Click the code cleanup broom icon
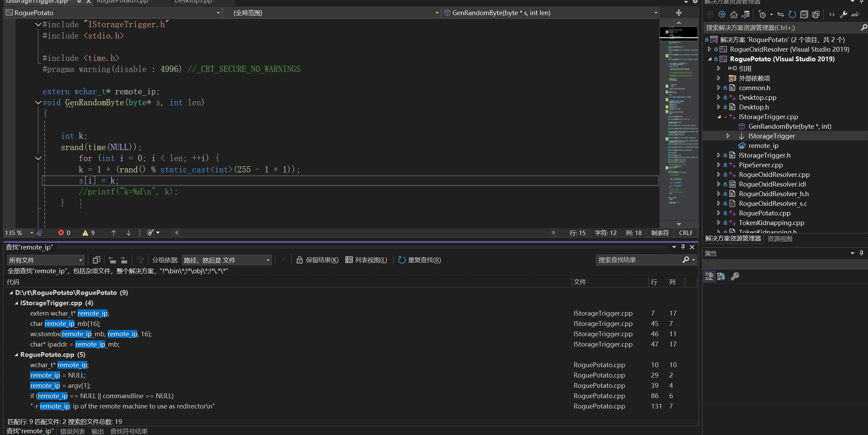The width and height of the screenshot is (868, 435). [x=150, y=233]
